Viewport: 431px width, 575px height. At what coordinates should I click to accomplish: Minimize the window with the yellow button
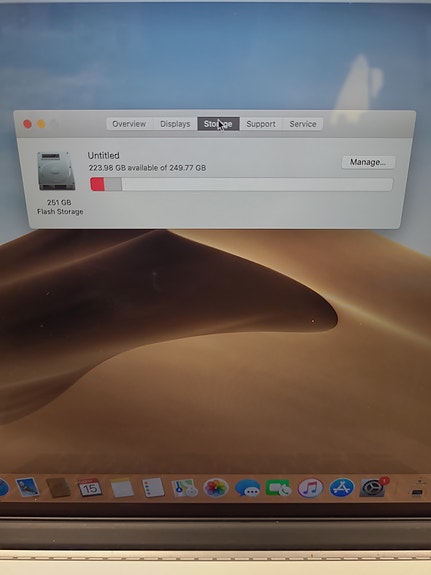(41, 124)
